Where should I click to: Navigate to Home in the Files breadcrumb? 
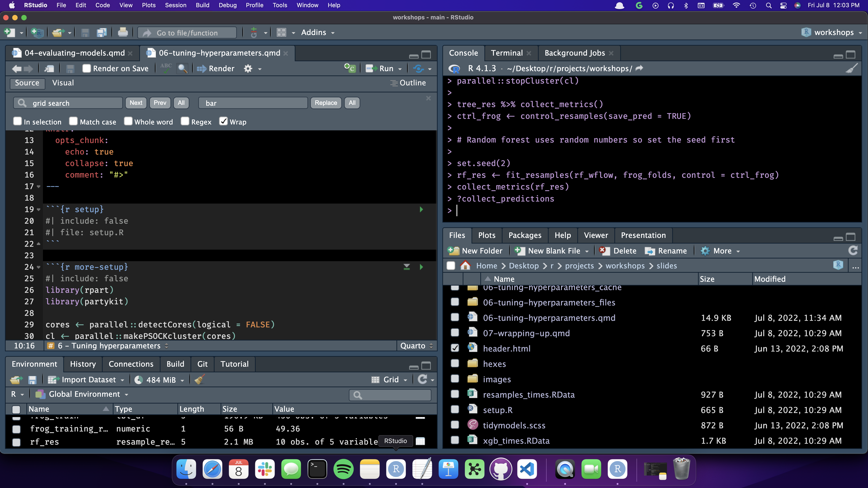click(486, 266)
